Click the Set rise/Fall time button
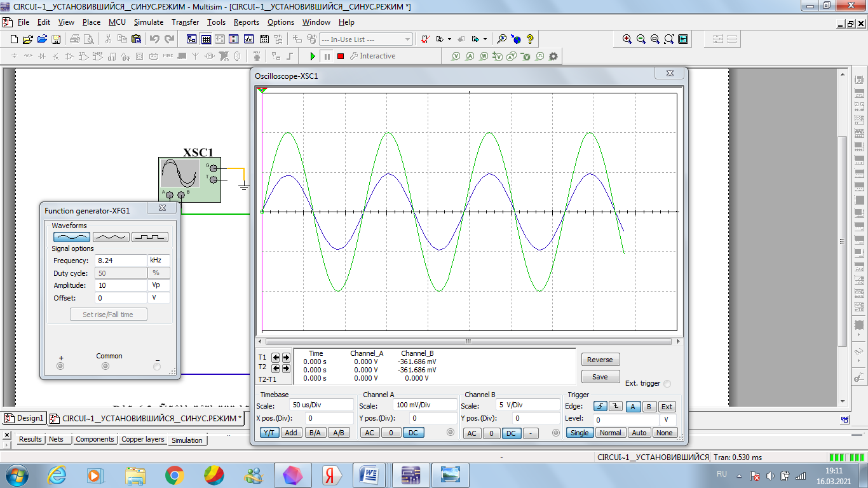 108,315
